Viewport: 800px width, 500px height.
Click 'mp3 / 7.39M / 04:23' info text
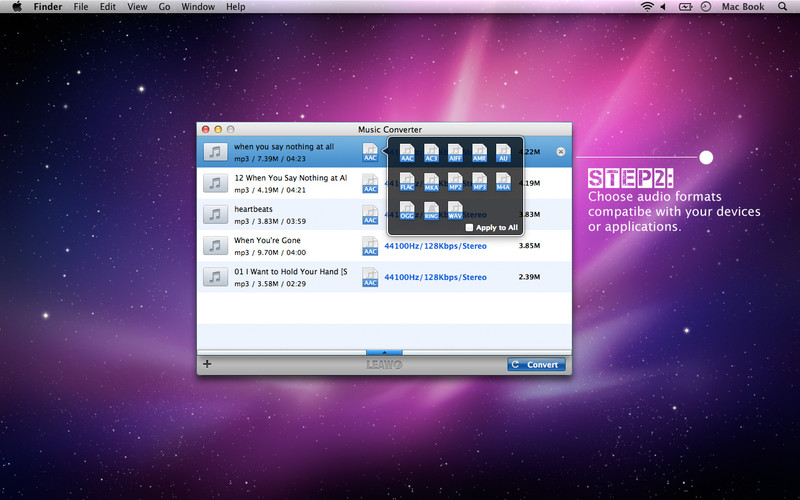[x=270, y=159]
